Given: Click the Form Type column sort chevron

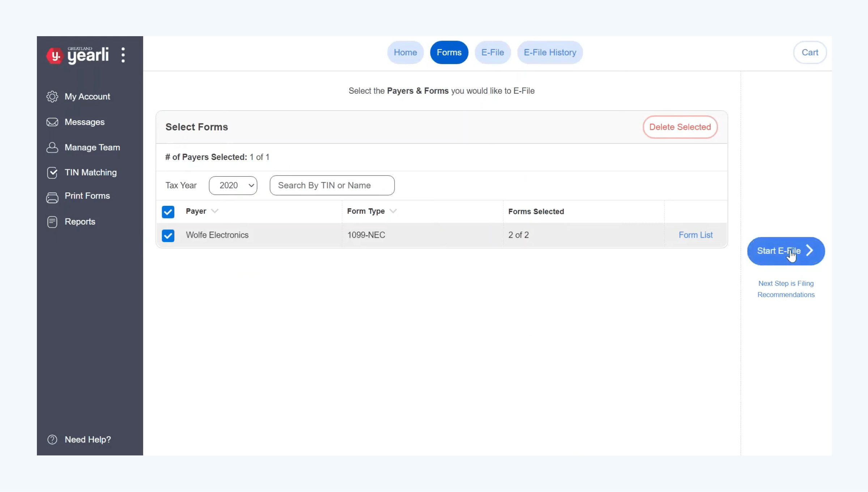Looking at the screenshot, I should click(393, 211).
